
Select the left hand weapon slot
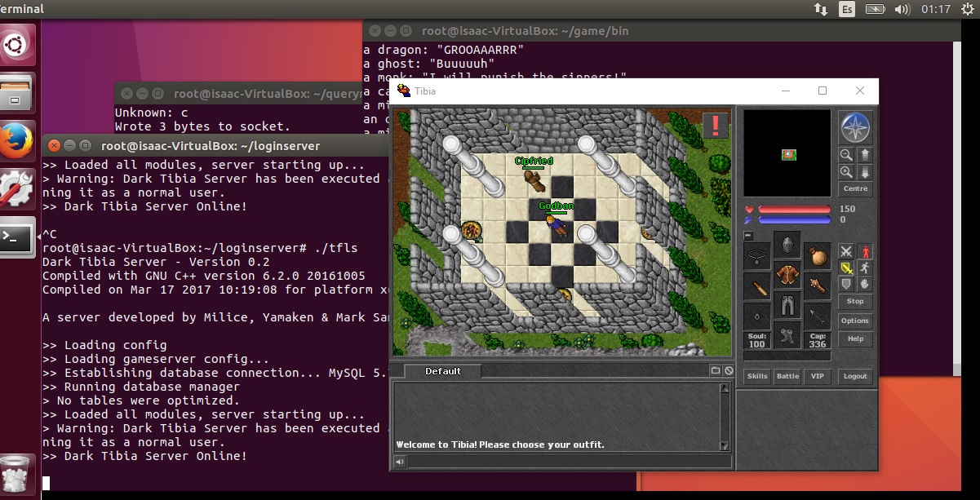click(757, 287)
